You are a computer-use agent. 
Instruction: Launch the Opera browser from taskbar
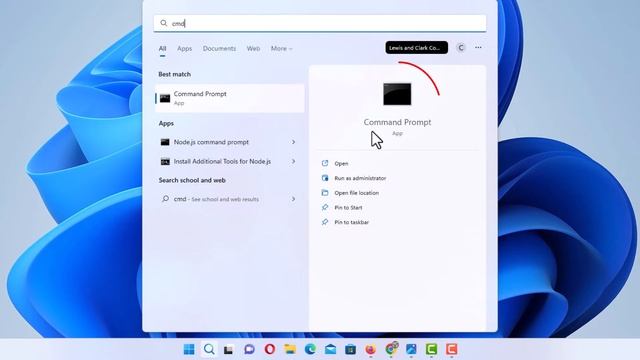coord(269,349)
